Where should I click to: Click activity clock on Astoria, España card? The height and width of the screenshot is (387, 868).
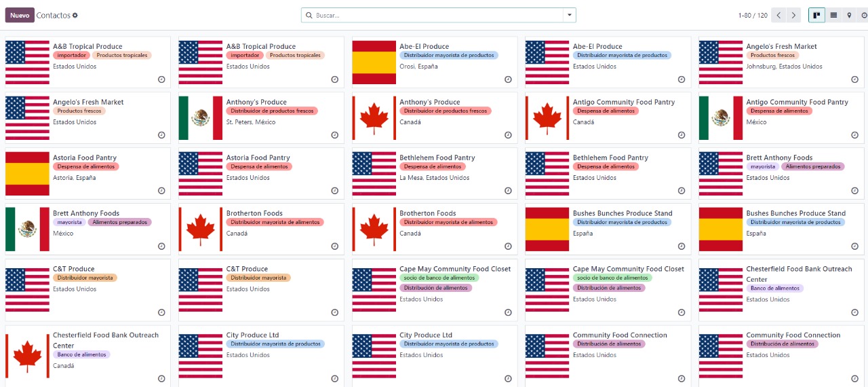tap(161, 191)
